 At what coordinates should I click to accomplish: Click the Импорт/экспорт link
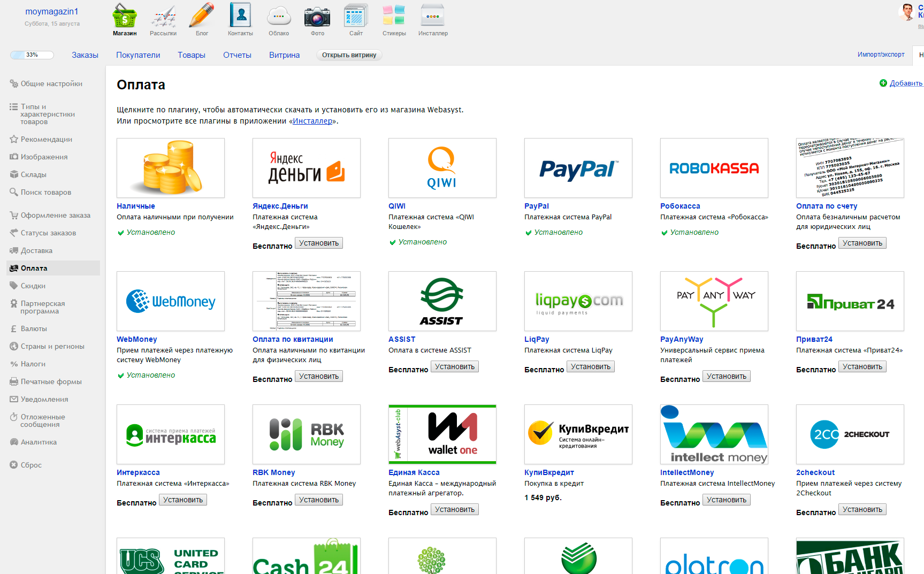coord(881,55)
